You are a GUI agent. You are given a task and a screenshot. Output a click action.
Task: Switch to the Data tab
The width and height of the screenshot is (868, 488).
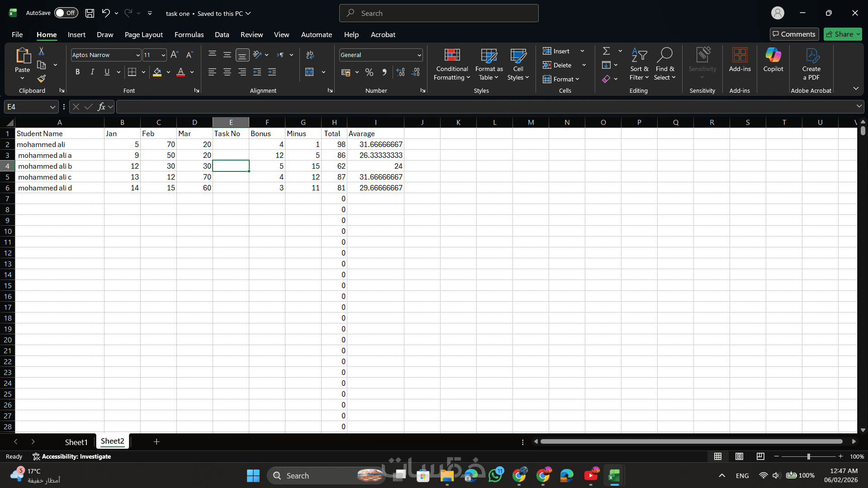pos(222,35)
